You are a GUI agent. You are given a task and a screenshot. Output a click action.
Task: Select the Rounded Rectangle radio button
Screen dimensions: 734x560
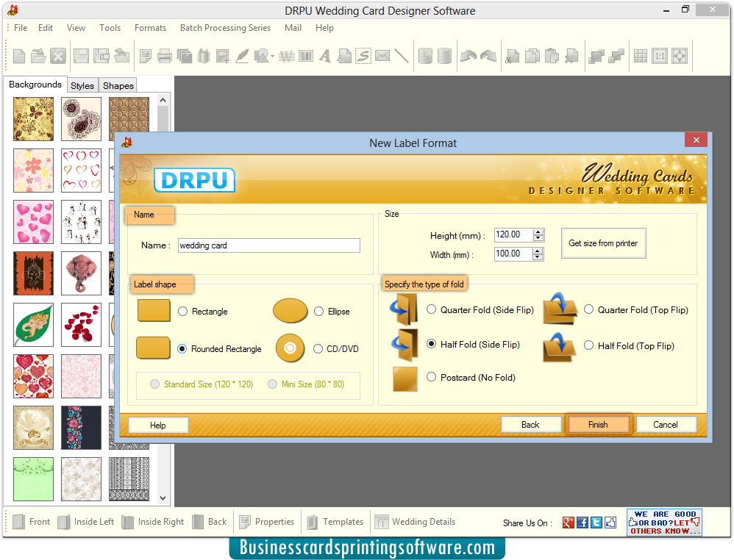(182, 349)
